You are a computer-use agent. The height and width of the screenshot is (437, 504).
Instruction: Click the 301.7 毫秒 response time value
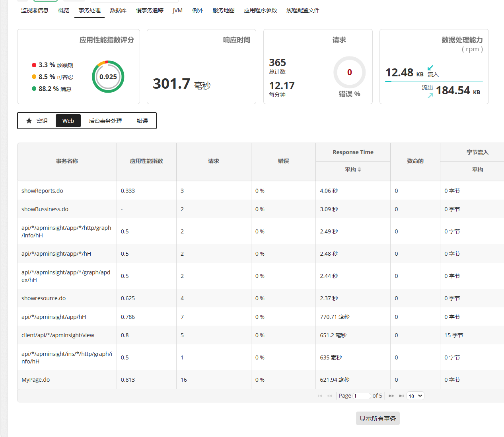[182, 84]
